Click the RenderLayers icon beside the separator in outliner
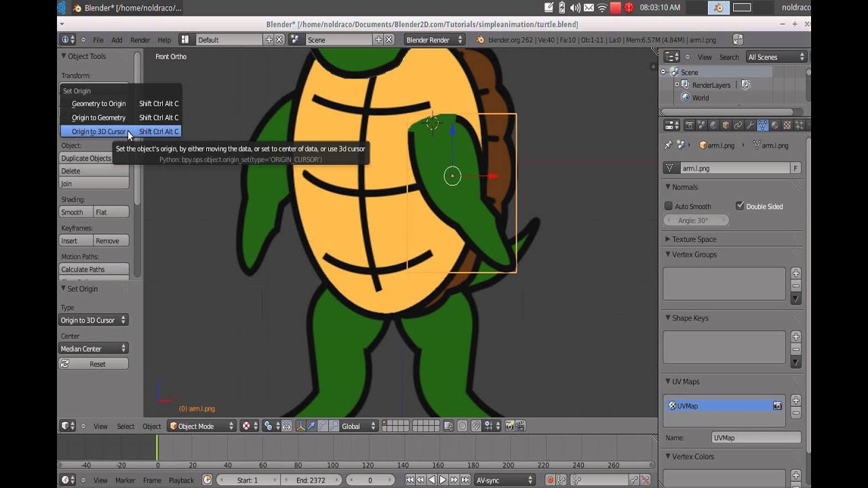868x488 pixels. click(746, 85)
